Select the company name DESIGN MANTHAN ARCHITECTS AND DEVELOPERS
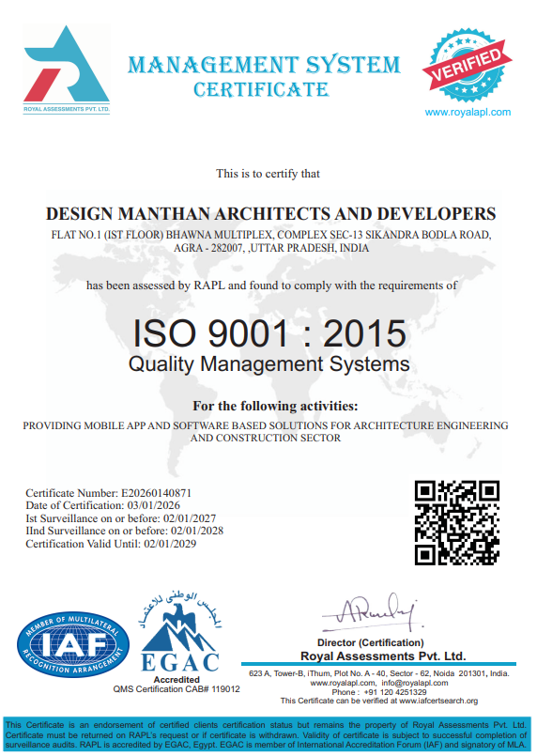 point(271,213)
